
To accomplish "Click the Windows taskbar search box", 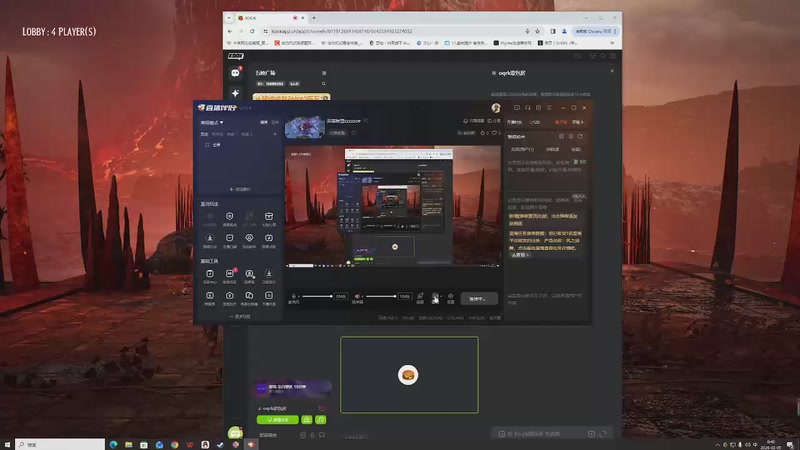I will pos(60,444).
